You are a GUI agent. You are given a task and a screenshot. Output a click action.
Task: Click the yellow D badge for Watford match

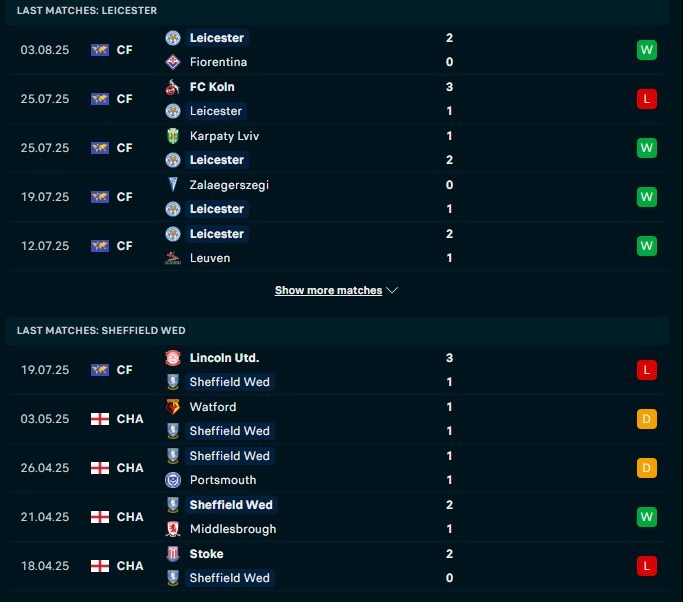pyautogui.click(x=646, y=419)
